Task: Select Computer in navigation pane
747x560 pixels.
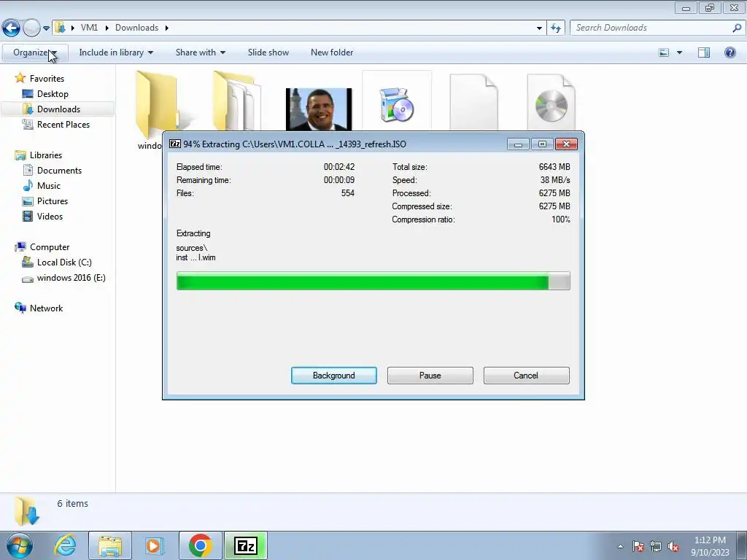Action: (x=50, y=247)
